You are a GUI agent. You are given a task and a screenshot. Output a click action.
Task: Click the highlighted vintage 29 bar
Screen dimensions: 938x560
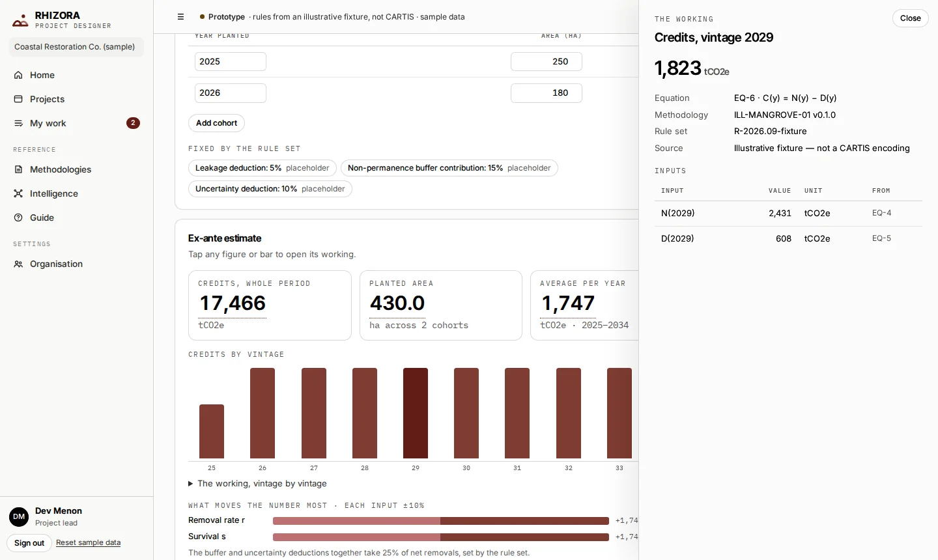click(416, 413)
